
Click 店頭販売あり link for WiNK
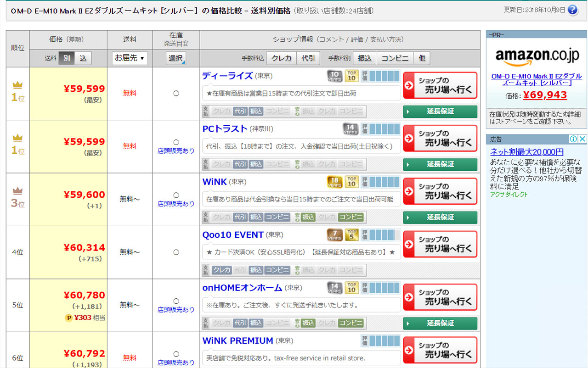[176, 204]
